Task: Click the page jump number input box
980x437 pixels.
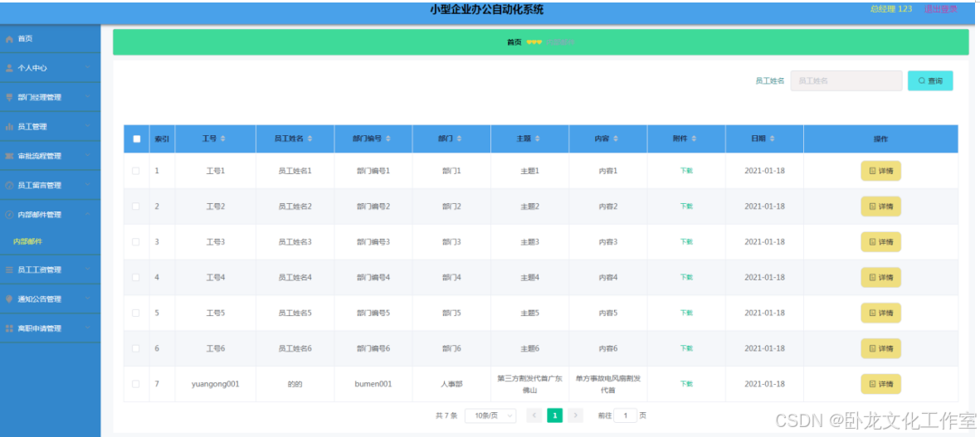Action: pos(626,415)
